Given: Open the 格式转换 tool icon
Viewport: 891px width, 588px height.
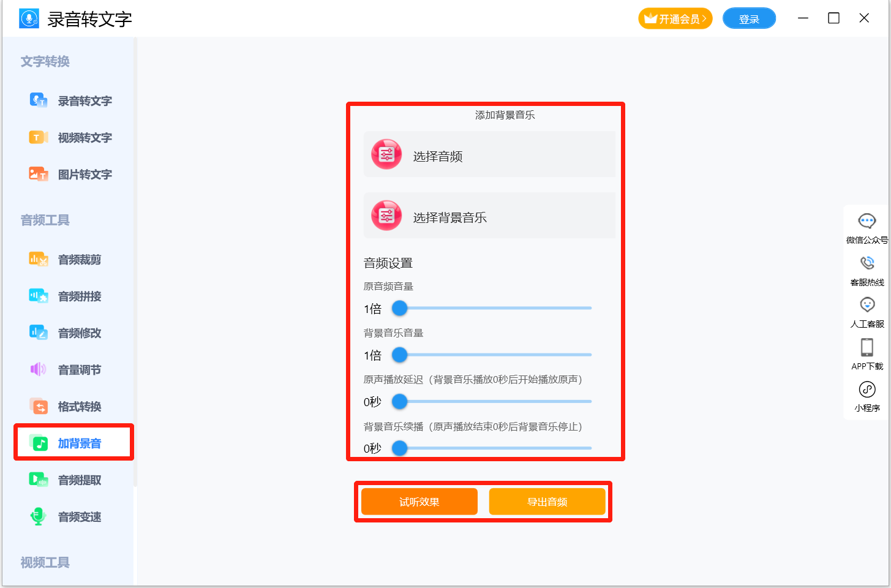Looking at the screenshot, I should tap(39, 406).
